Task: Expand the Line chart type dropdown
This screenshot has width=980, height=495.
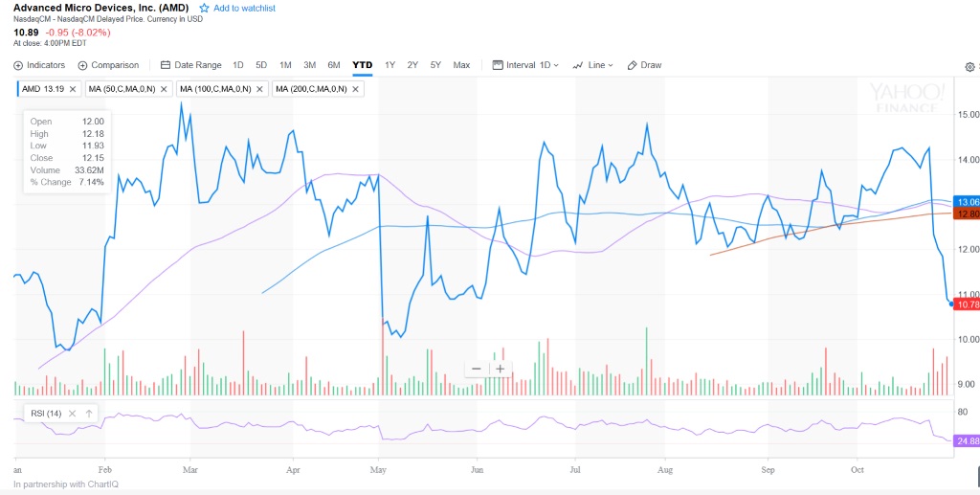Action: [593, 65]
